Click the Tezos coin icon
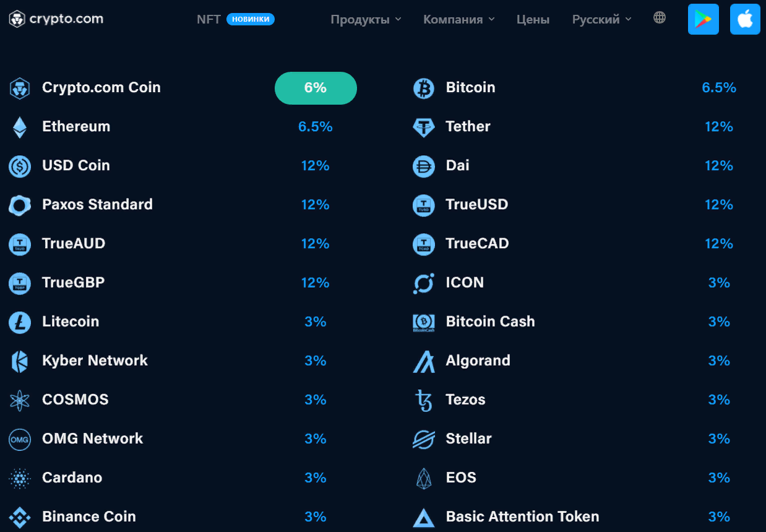 click(x=423, y=400)
